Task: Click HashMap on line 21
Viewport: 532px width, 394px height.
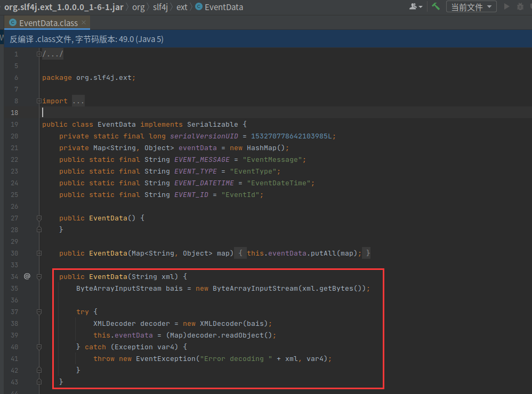Action: point(262,147)
